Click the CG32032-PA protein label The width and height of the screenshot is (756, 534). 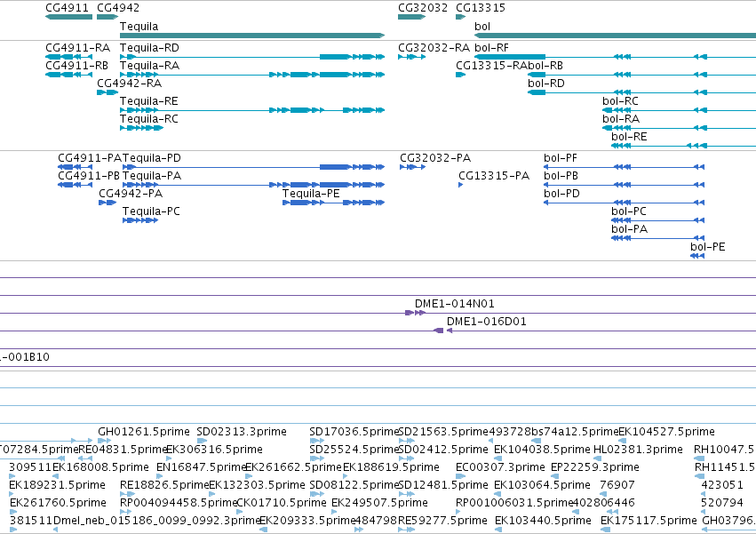click(x=435, y=158)
